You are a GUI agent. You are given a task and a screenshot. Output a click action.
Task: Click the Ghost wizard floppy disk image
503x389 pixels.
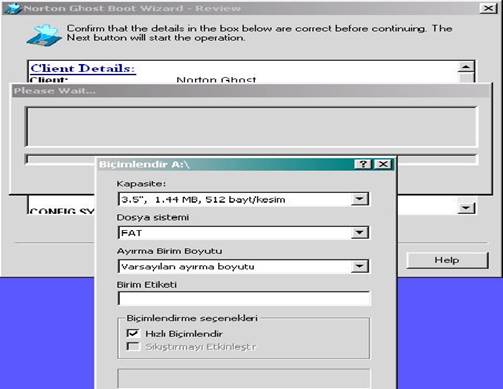tap(44, 35)
